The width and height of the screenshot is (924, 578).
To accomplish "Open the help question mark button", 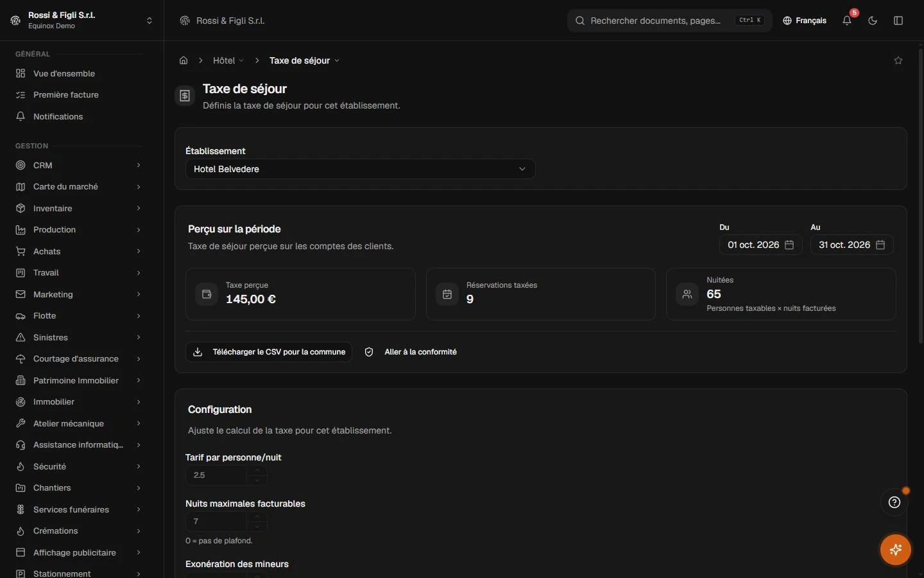I will (894, 502).
